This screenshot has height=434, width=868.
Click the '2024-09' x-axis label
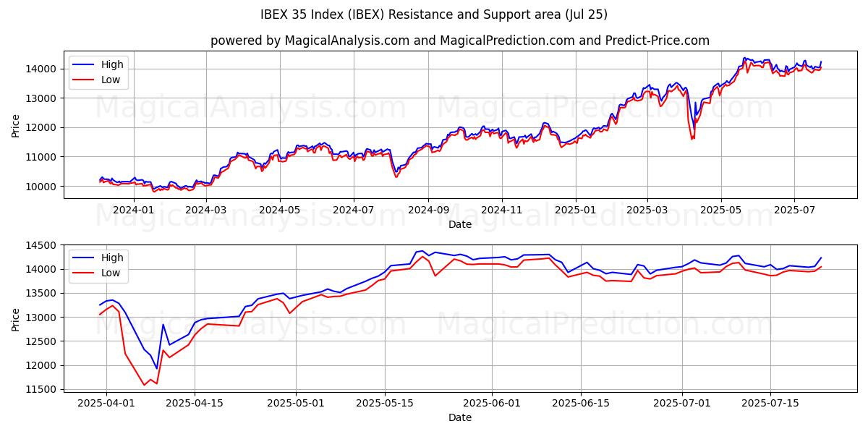[x=428, y=210]
